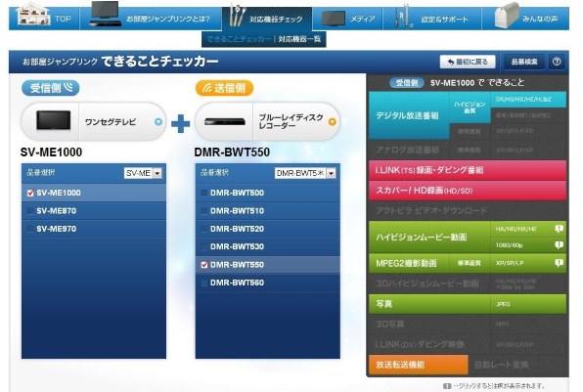Click the tools icon on 対応機器チェック tab

(x=238, y=16)
